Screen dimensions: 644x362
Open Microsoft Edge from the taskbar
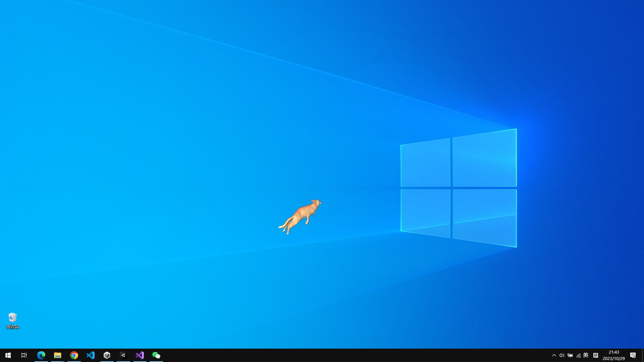[x=41, y=355]
